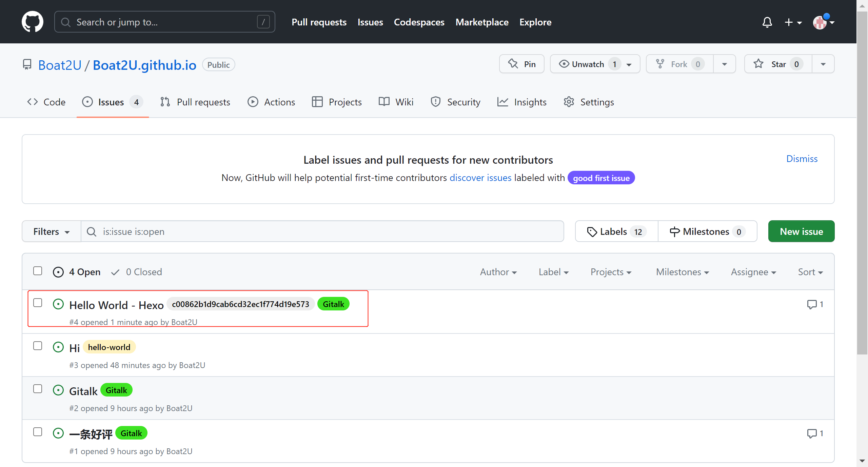Open the Author filter dropdown
Viewport: 868px width, 467px height.
498,272
